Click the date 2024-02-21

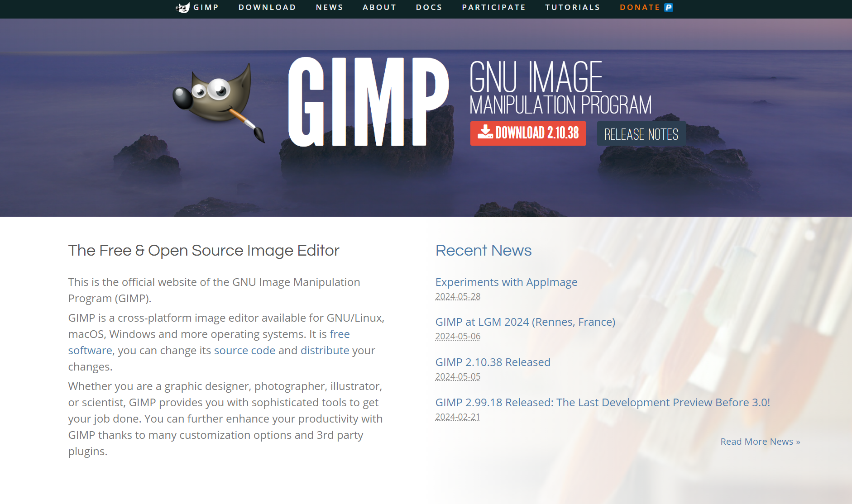click(x=457, y=417)
